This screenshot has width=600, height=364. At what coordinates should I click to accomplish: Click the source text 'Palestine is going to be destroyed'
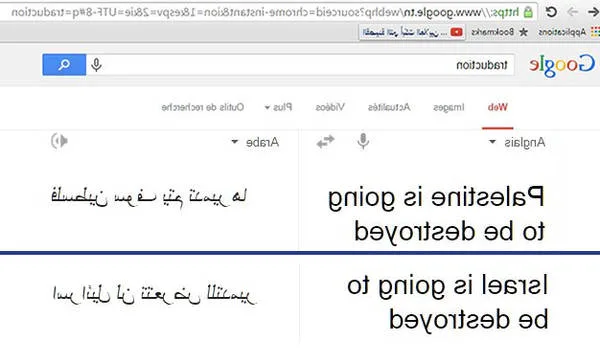[x=436, y=214]
